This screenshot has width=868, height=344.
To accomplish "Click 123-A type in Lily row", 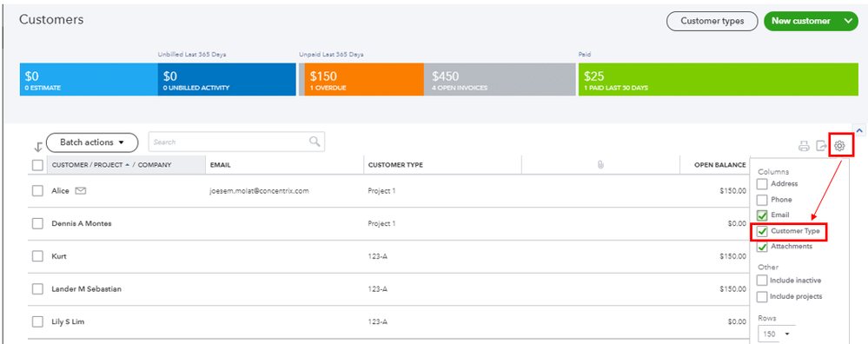I will click(x=378, y=322).
